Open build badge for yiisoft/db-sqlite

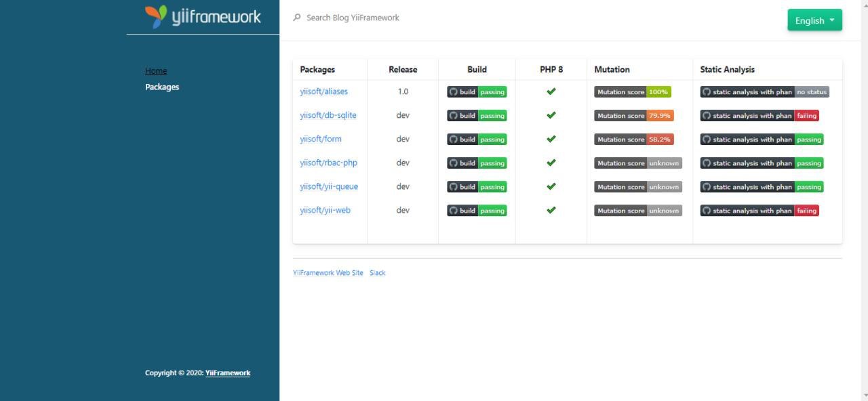coord(477,116)
